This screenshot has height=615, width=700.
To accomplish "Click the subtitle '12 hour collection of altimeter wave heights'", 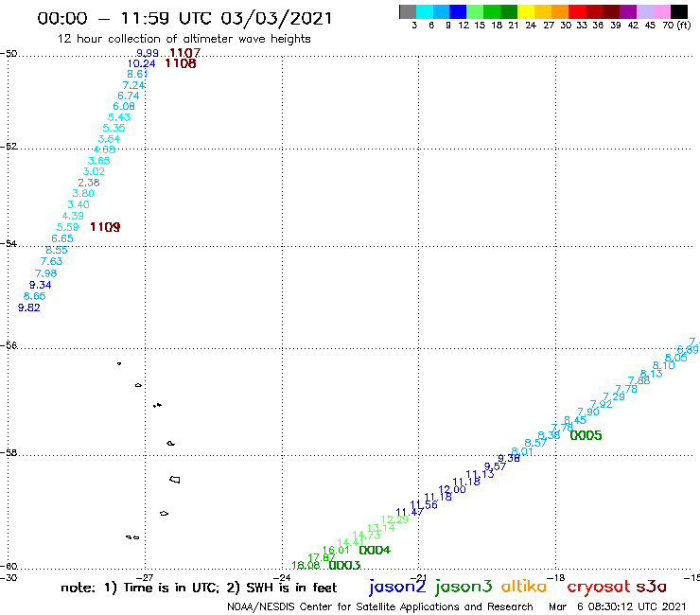I will pyautogui.click(x=184, y=39).
